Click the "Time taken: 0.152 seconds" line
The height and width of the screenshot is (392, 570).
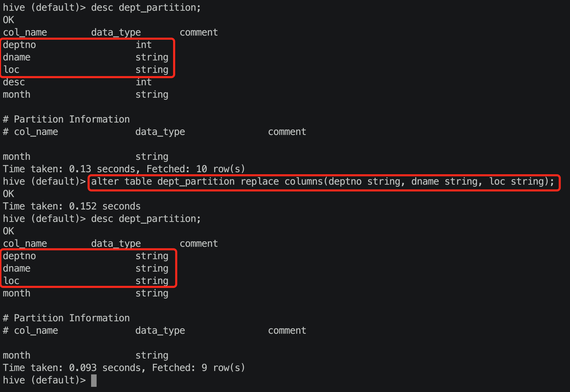pos(72,206)
